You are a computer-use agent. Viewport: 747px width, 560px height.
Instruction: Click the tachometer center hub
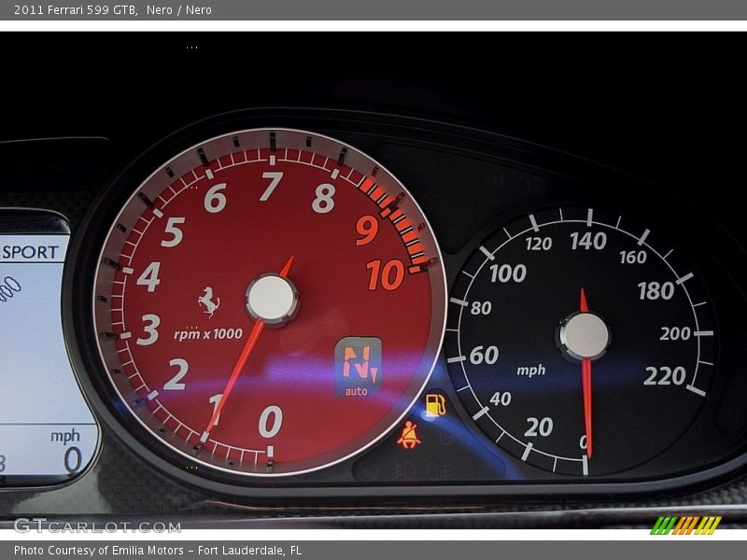pos(272,299)
